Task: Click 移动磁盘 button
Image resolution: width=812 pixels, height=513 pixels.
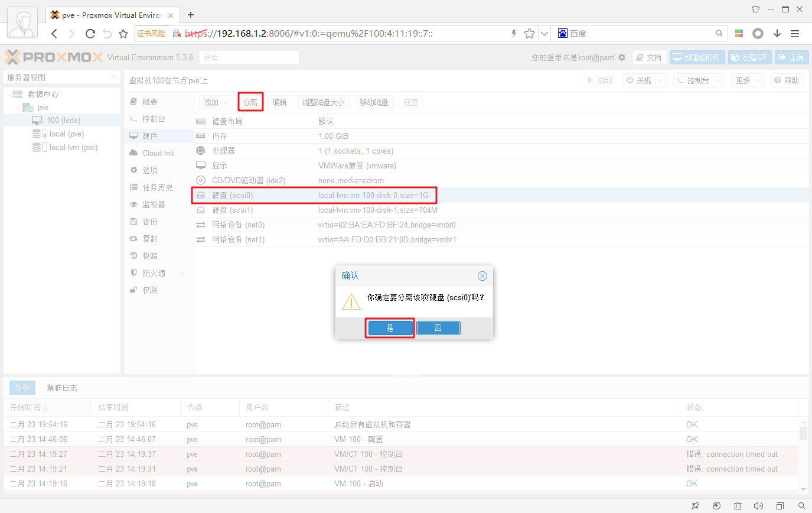Action: (x=374, y=102)
